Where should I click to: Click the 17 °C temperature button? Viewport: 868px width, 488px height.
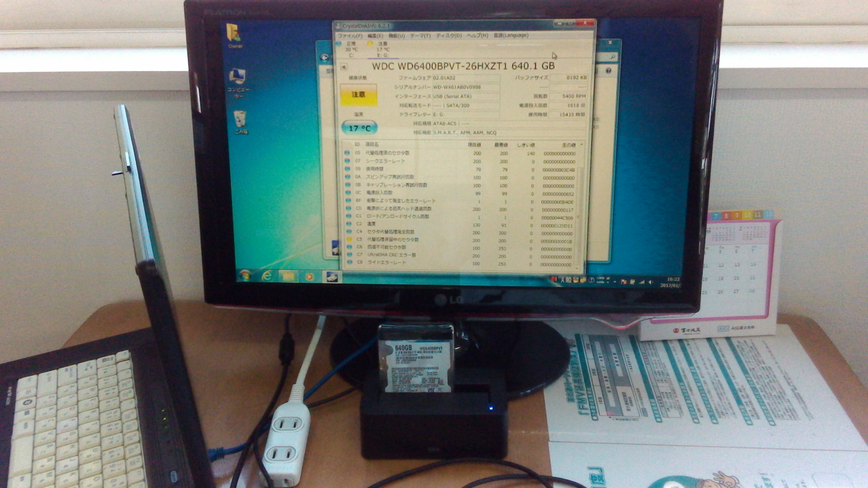click(359, 128)
